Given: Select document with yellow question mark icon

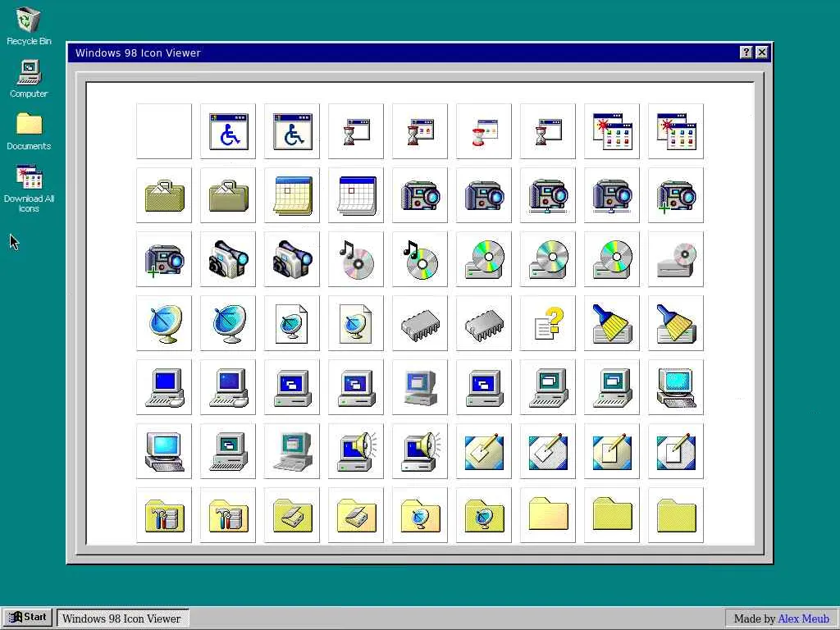Looking at the screenshot, I should [547, 323].
